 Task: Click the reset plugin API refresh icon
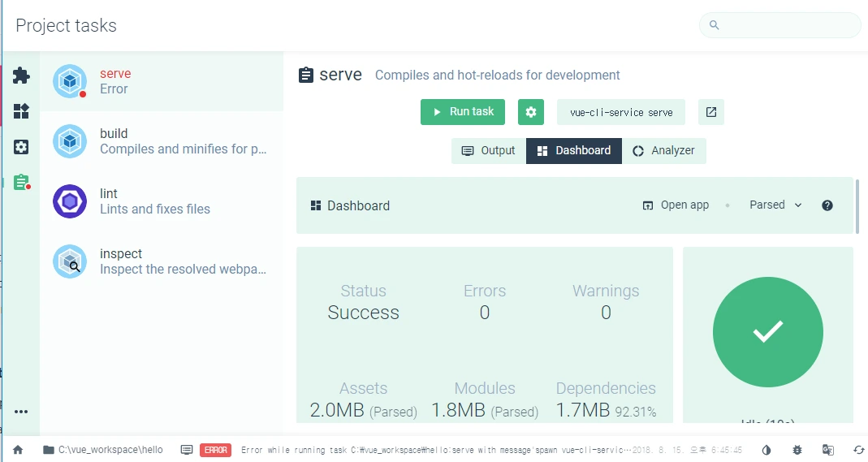pyautogui.click(x=858, y=450)
